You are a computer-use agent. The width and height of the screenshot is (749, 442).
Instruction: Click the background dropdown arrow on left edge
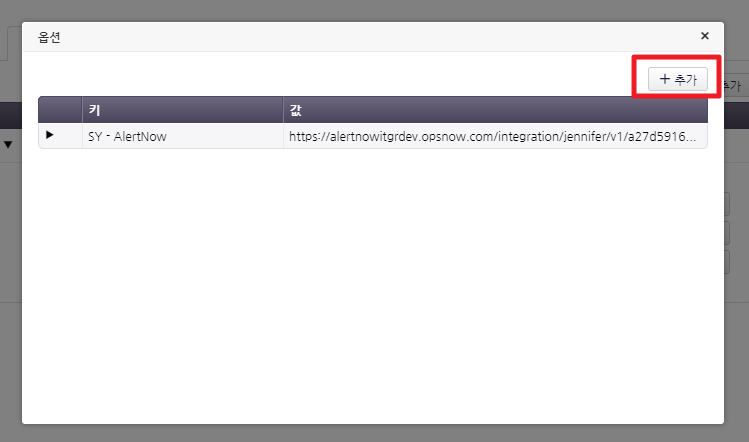[8, 145]
